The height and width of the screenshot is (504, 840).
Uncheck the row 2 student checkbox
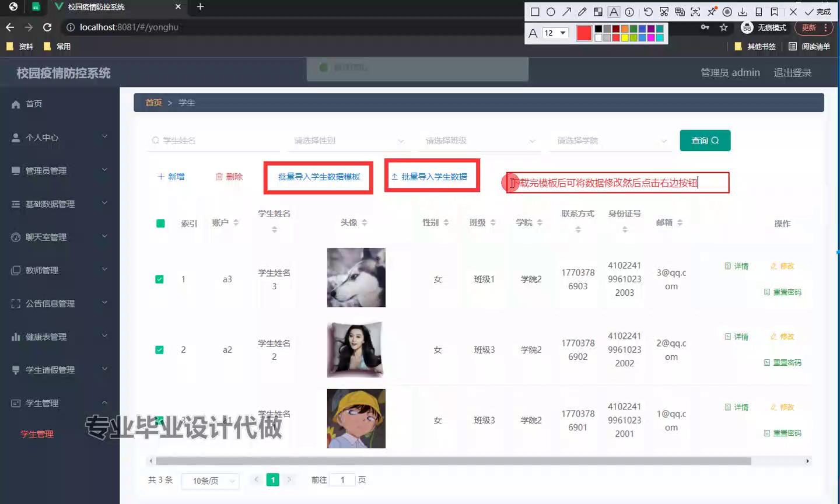pos(159,350)
